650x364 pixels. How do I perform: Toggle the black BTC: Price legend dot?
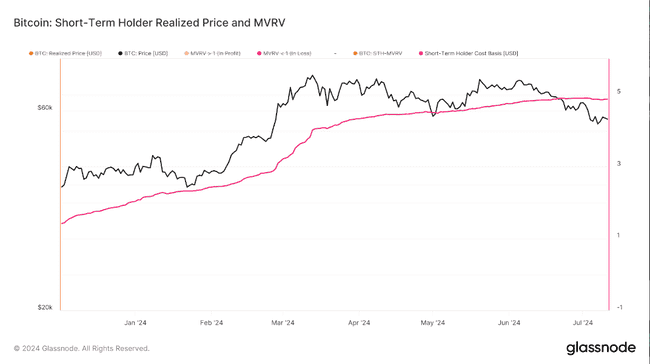(120, 53)
